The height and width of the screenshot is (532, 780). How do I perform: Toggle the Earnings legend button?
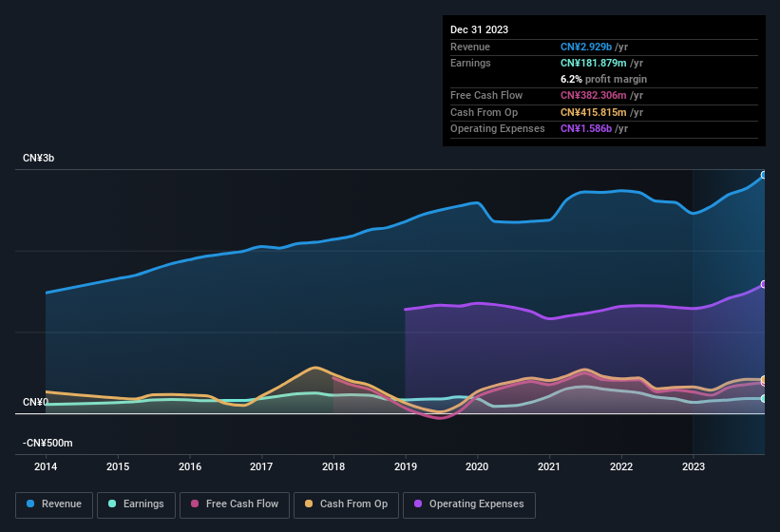click(136, 505)
